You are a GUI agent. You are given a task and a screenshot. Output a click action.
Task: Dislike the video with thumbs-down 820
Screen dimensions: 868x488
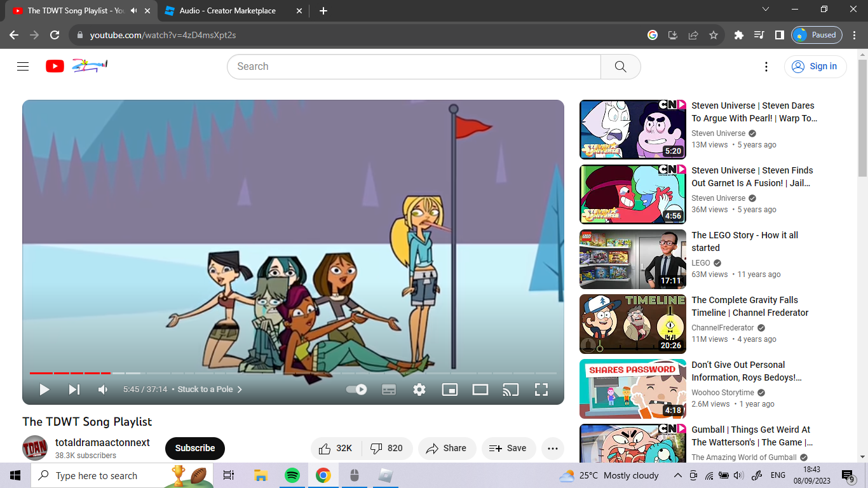click(386, 448)
